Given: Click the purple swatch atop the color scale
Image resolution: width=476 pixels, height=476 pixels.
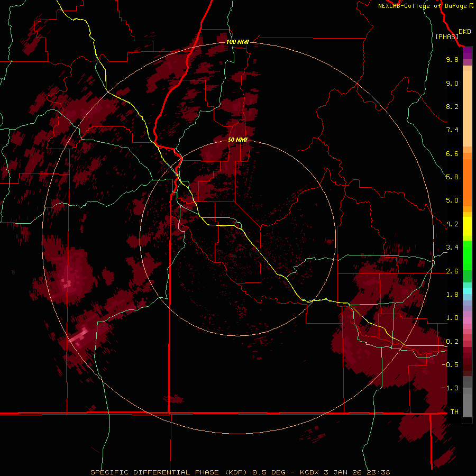Looking at the screenshot, I should coord(467,53).
